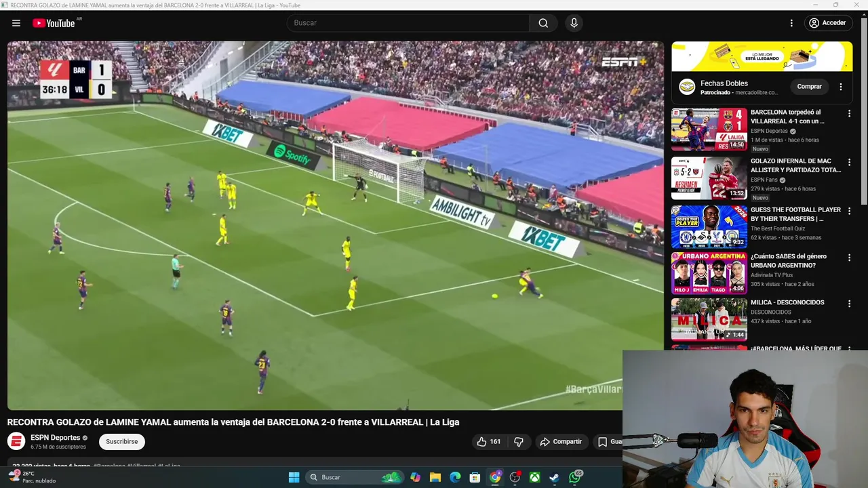Click the Comprar ad button

point(809,87)
